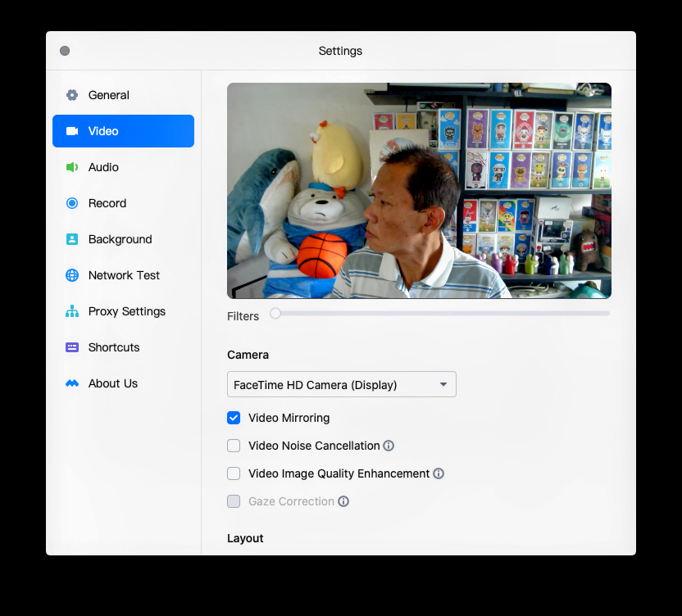The image size is (682, 616).
Task: Open the FaceTime HD Camera dropdown
Action: 341,384
